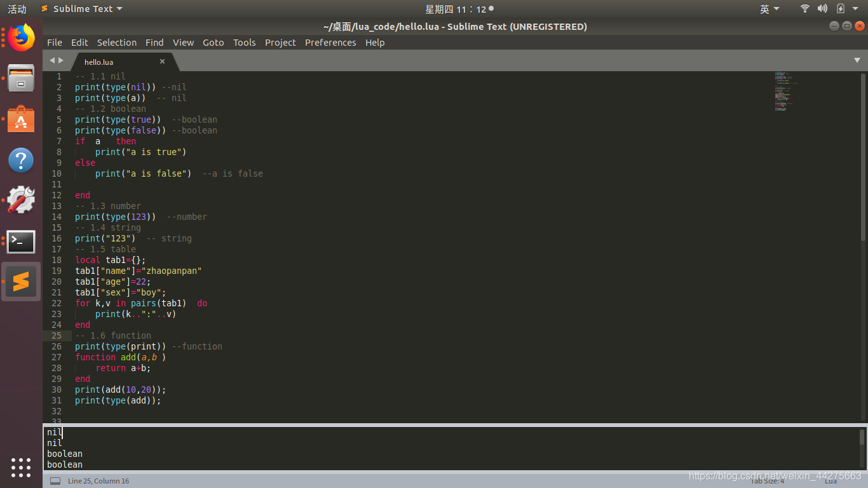Open the Project menu

click(x=280, y=43)
